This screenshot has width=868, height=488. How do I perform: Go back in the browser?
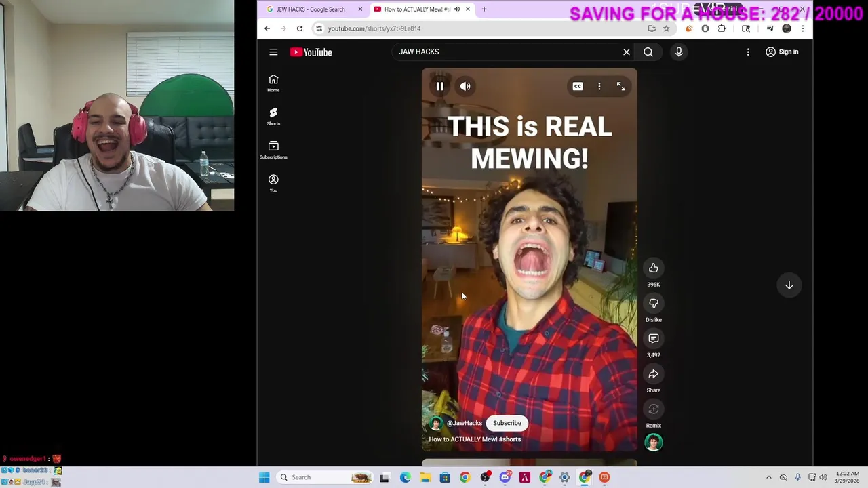267,28
